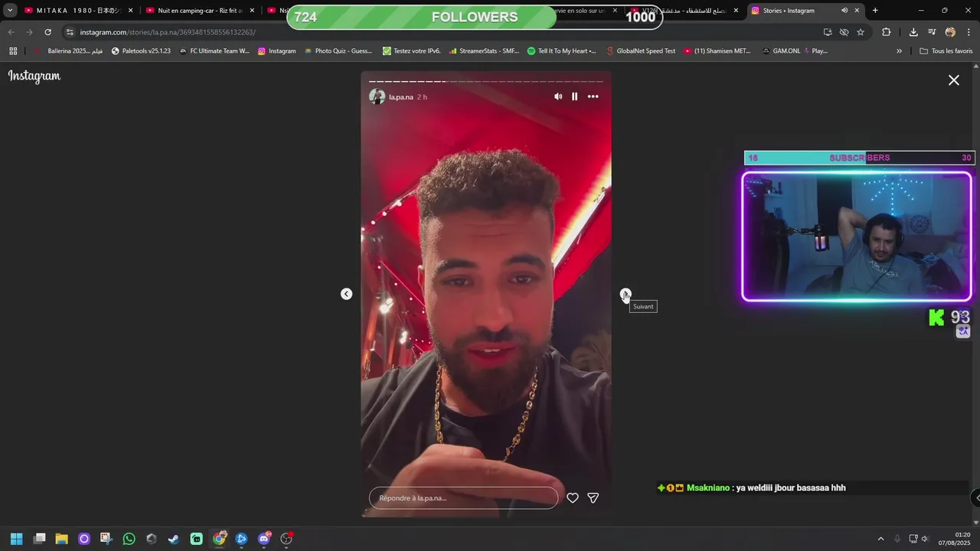Open Steam from taskbar

click(x=174, y=539)
